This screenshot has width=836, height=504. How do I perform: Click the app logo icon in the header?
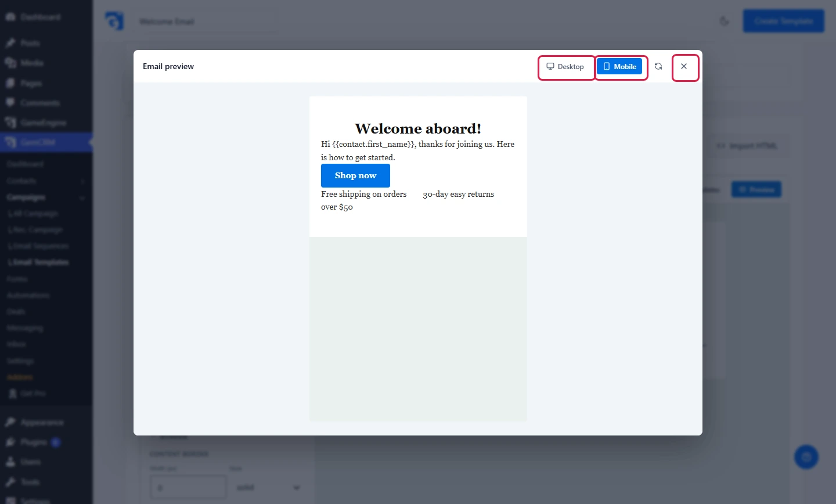pos(114,21)
